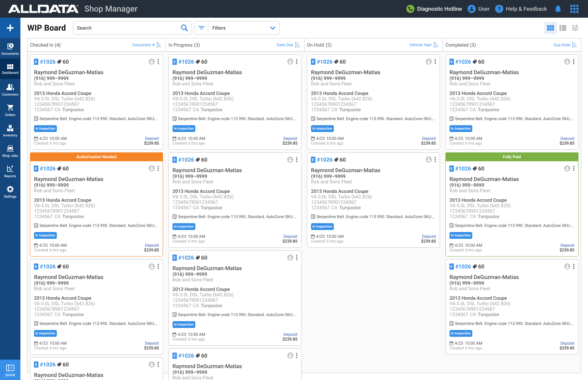The image size is (588, 380).
Task: Sort Checked In by Document #
Action: click(147, 45)
